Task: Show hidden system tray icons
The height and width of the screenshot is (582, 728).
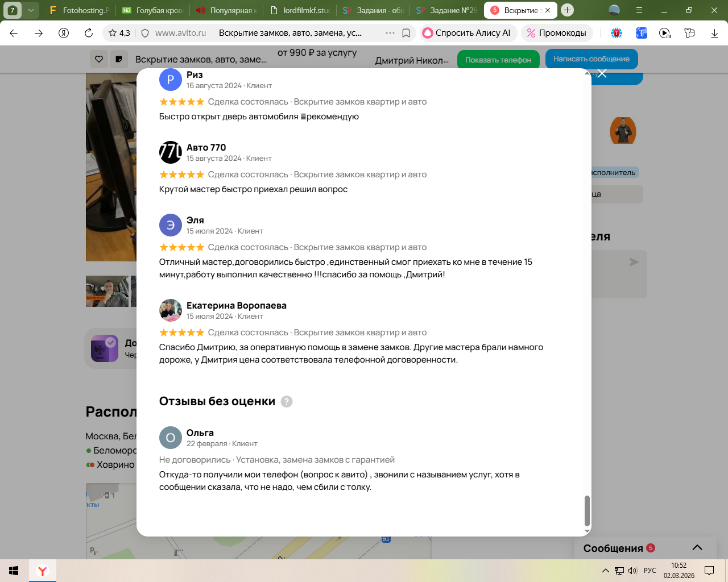Action: point(605,571)
